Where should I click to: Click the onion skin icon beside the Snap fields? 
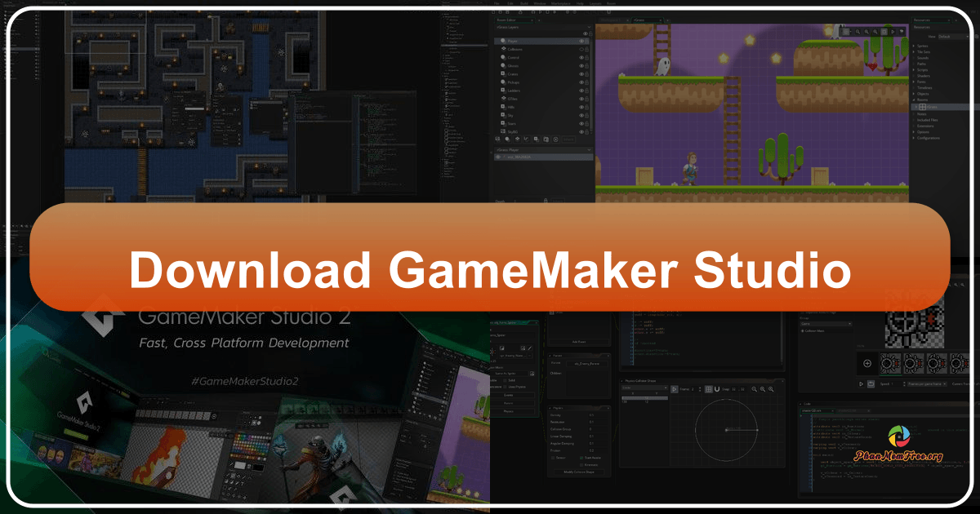coord(717,388)
